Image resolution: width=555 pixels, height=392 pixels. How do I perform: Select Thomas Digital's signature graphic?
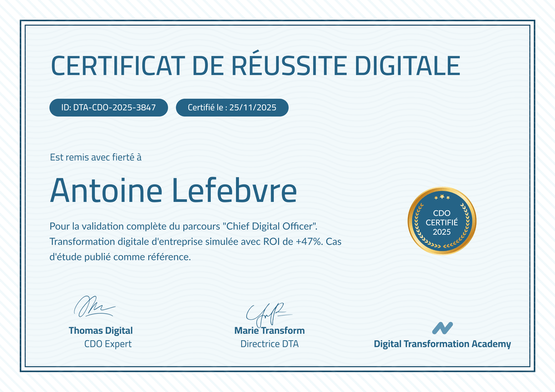pos(93,306)
